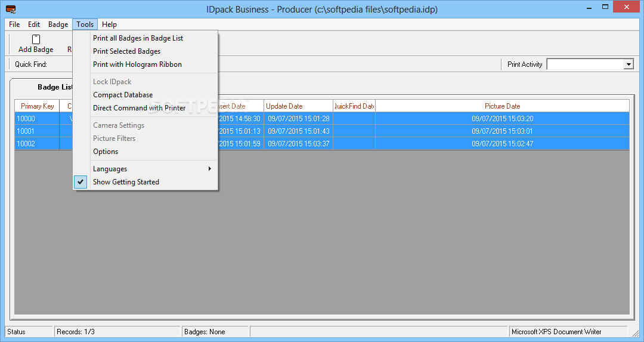Screen dimensions: 644x342
Task: Expand the Languages submenu arrow
Action: [x=210, y=168]
